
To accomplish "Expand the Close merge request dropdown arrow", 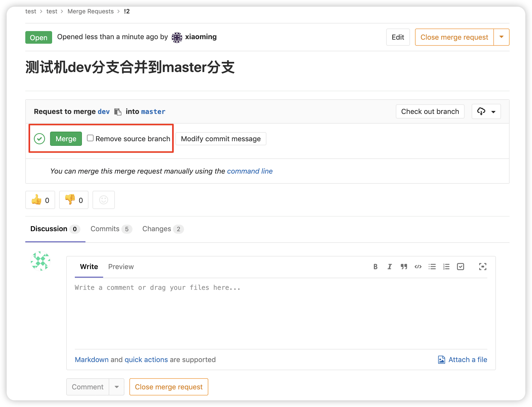I will click(x=501, y=37).
